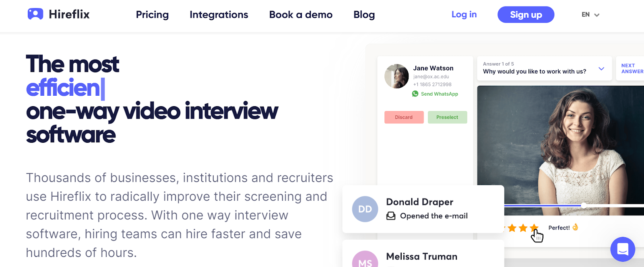Screen dimensions: 644x267
Task: Click the 'Perfect!' rating label
Action: (x=559, y=228)
